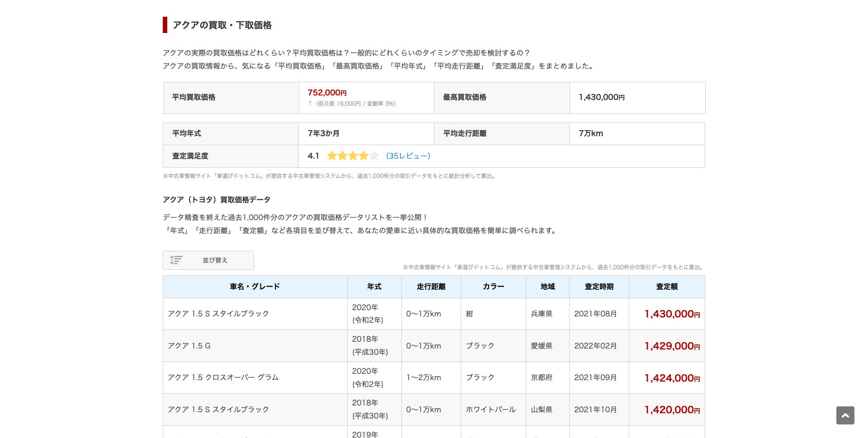Click the red title bar beside アクアの買取・下取価格
This screenshot has height=438, width=868.
165,25
